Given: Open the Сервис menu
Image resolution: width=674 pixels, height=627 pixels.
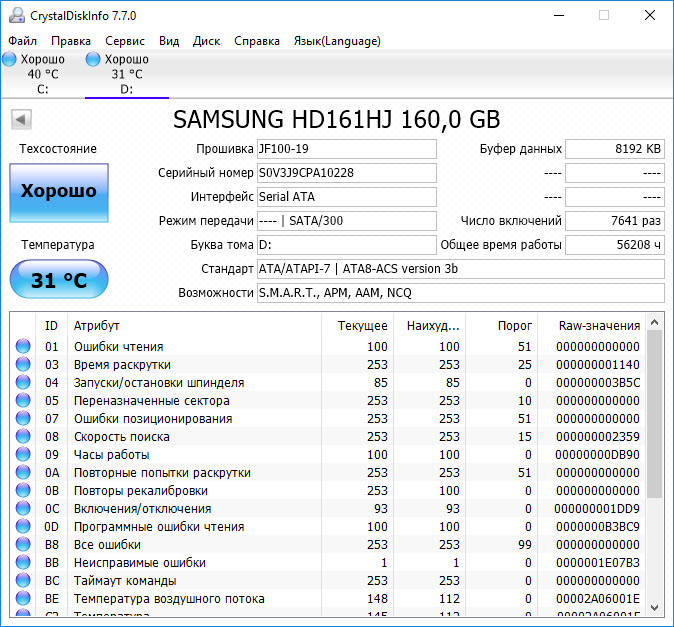Looking at the screenshot, I should click(125, 41).
